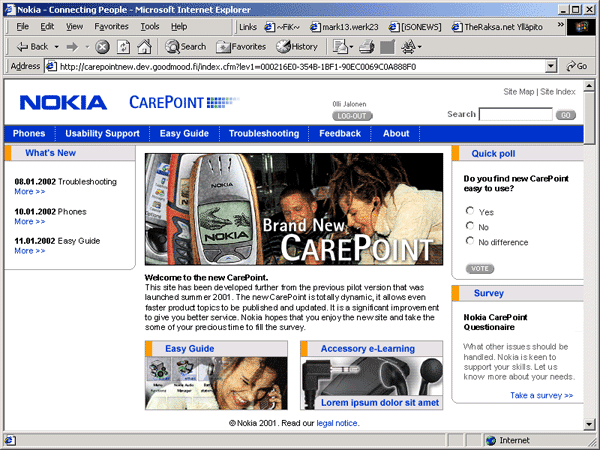600x450 pixels.
Task: Expand the address bar dropdown
Action: [552, 66]
